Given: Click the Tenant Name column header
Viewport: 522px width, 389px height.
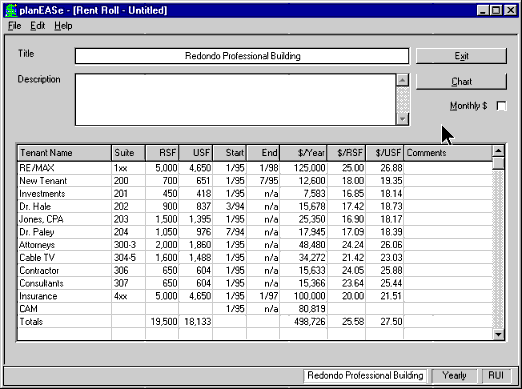Looking at the screenshot, I should (x=64, y=153).
